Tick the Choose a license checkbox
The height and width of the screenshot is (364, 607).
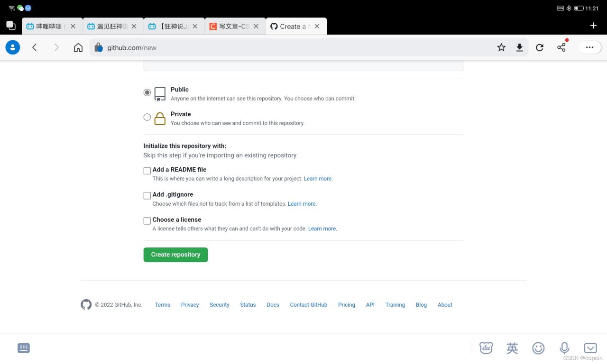coord(147,221)
